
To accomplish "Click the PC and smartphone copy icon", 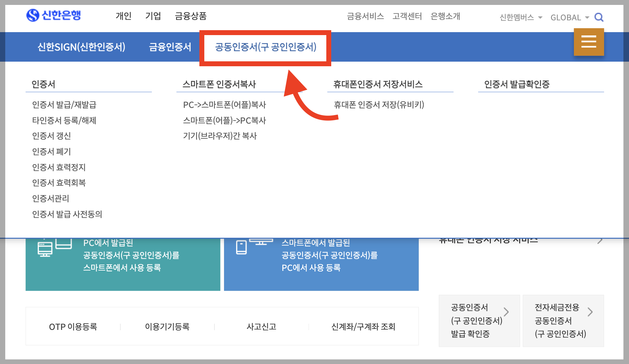I will click(54, 247).
